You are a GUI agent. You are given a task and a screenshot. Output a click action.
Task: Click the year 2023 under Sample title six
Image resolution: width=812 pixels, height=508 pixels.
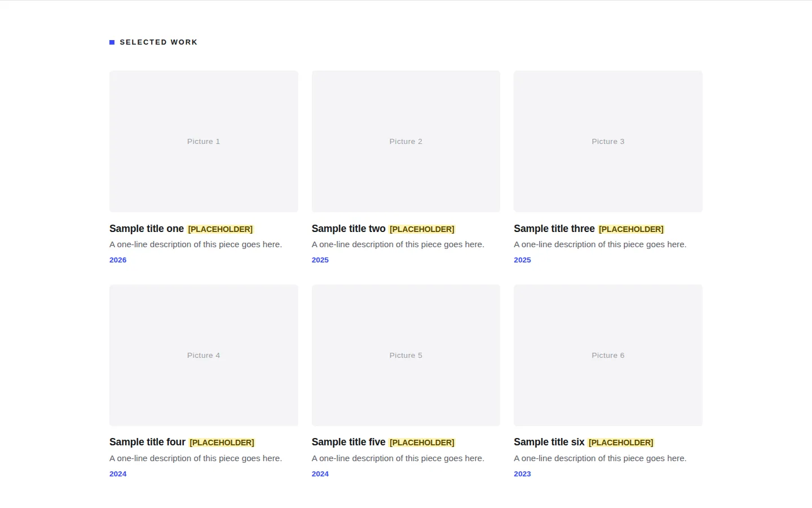tap(522, 474)
